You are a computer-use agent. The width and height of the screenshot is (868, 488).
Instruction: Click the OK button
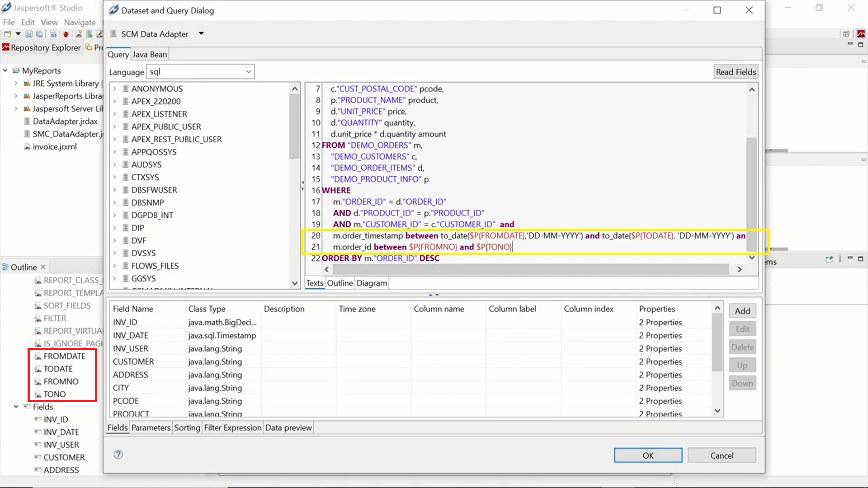pyautogui.click(x=647, y=455)
